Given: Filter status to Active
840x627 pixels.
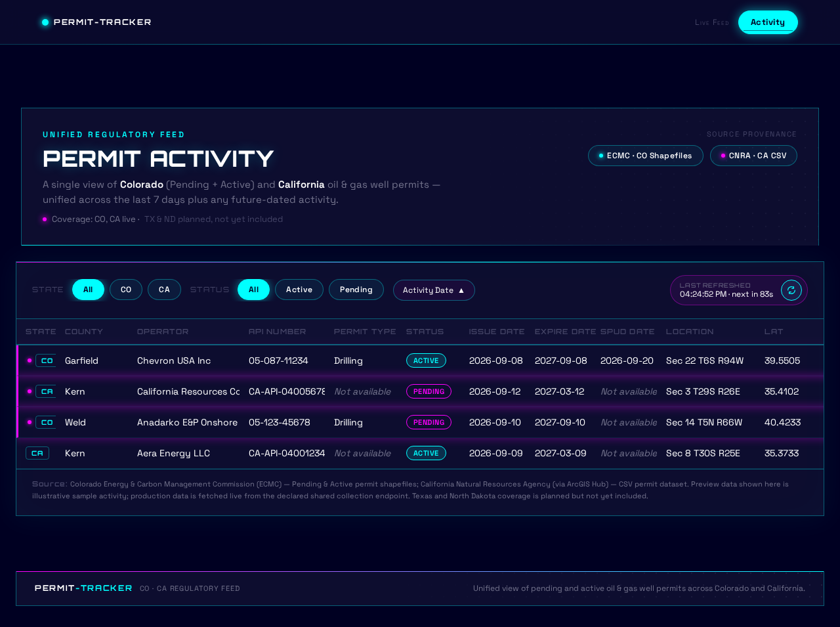Looking at the screenshot, I should [x=299, y=290].
